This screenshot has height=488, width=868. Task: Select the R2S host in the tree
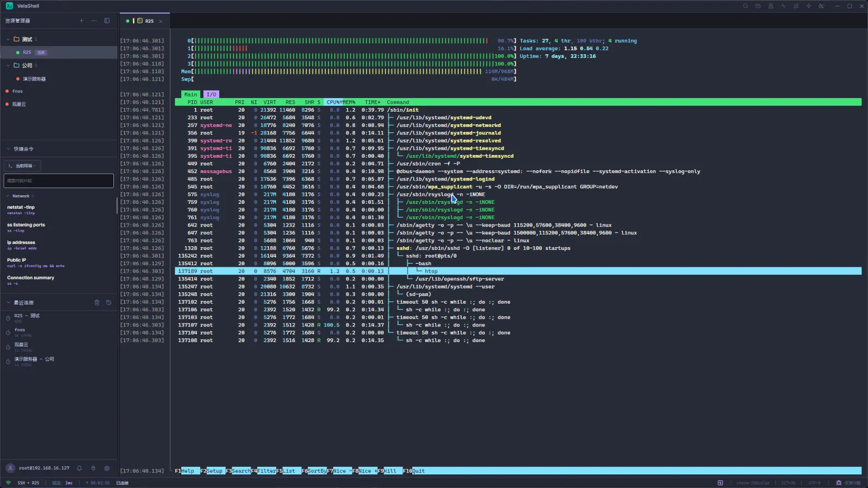59,52
